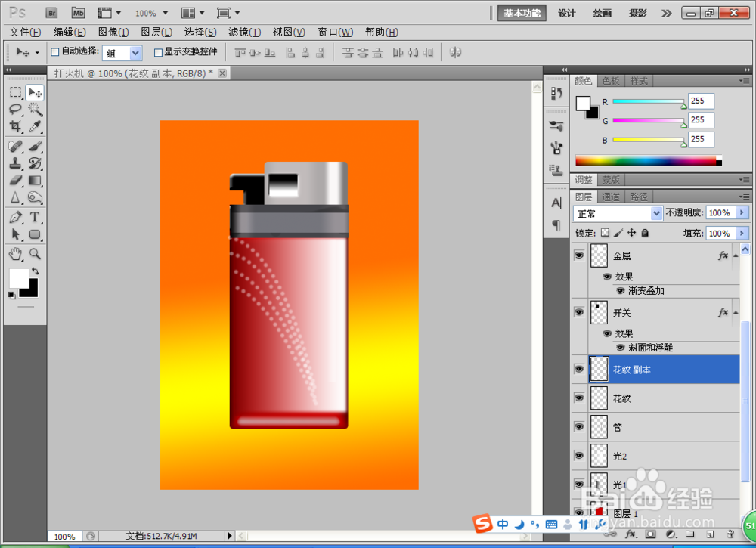
Task: Select the Blur tool
Action: tap(15, 197)
